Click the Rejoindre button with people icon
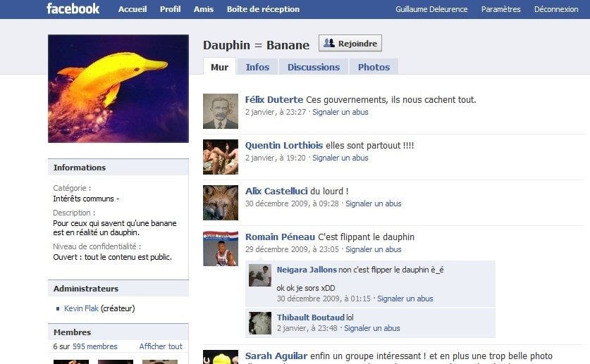Viewport: 590px width, 364px height. (350, 43)
